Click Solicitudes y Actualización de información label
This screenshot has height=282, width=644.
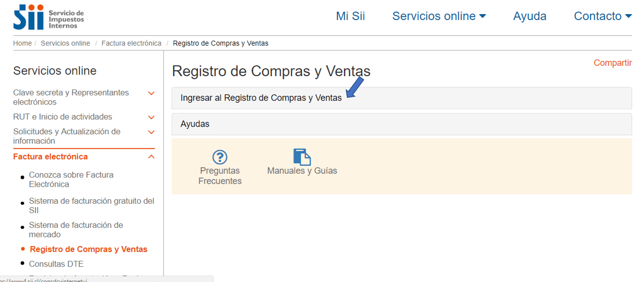[67, 136]
